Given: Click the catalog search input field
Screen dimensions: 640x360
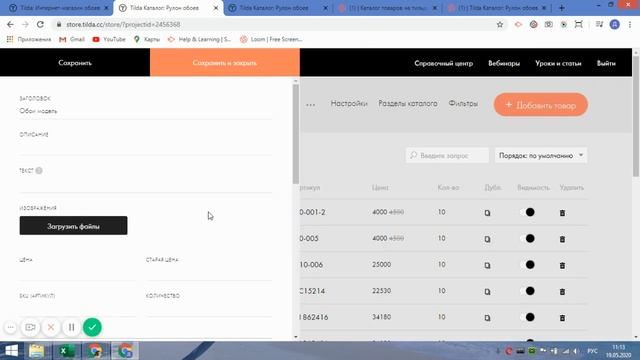Looking at the screenshot, I should click(x=447, y=156).
